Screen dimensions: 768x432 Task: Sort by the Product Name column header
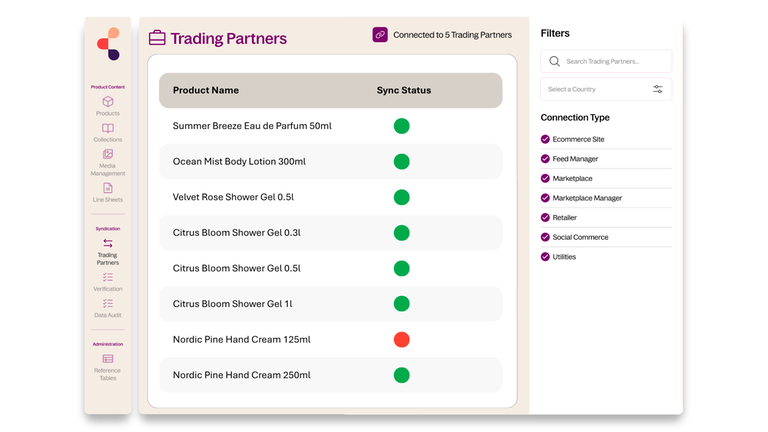click(x=206, y=90)
